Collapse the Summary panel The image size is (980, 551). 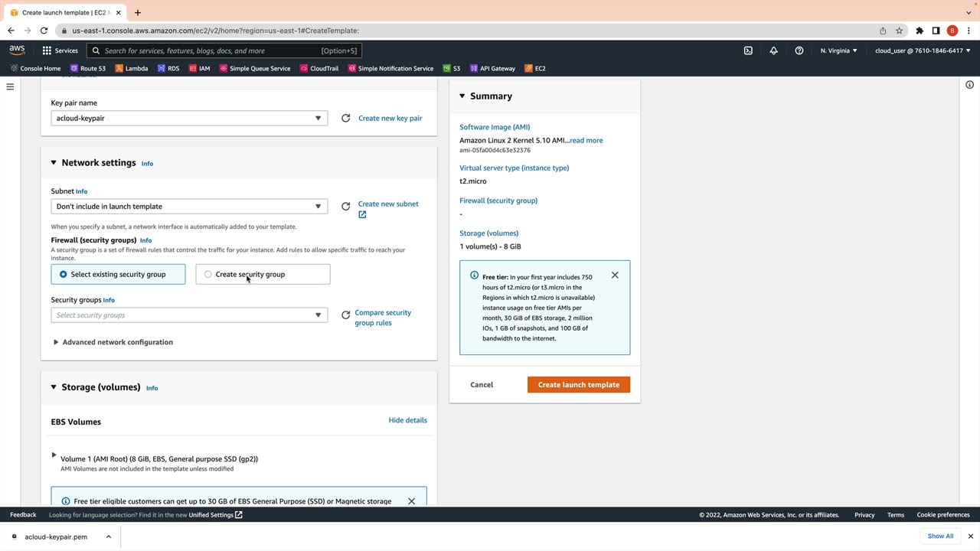pos(462,96)
